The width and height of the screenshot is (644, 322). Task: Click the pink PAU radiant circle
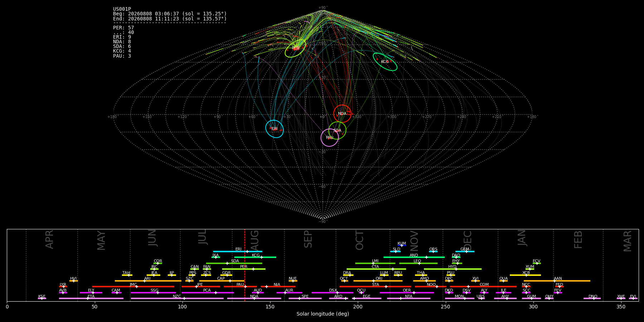coord(330,138)
